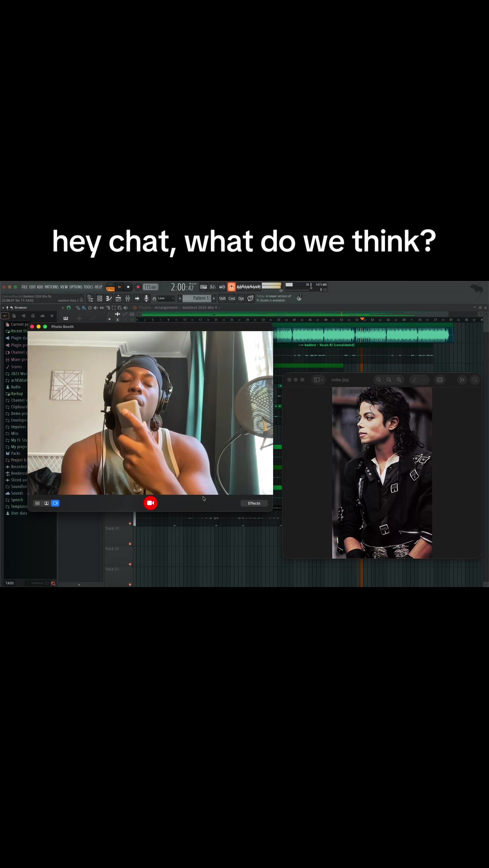489x868 pixels.
Task: Click the search icon in mike.jpg window
Action: [x=475, y=380]
